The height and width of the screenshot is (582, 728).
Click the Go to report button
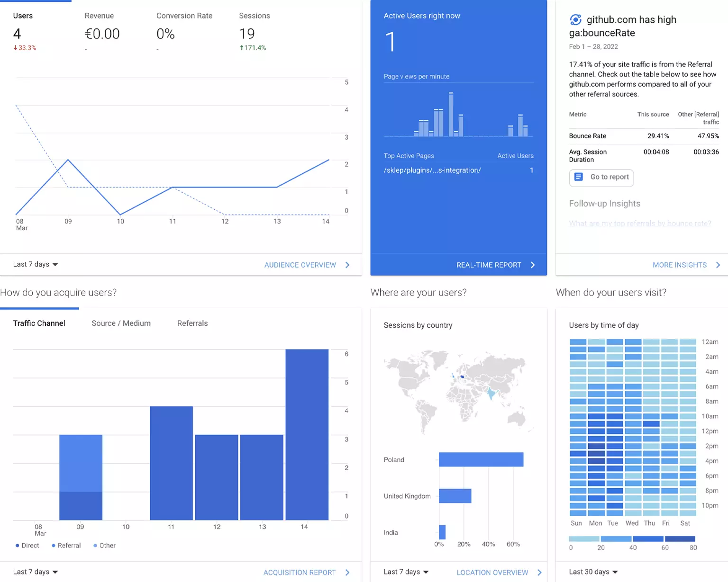(x=601, y=178)
